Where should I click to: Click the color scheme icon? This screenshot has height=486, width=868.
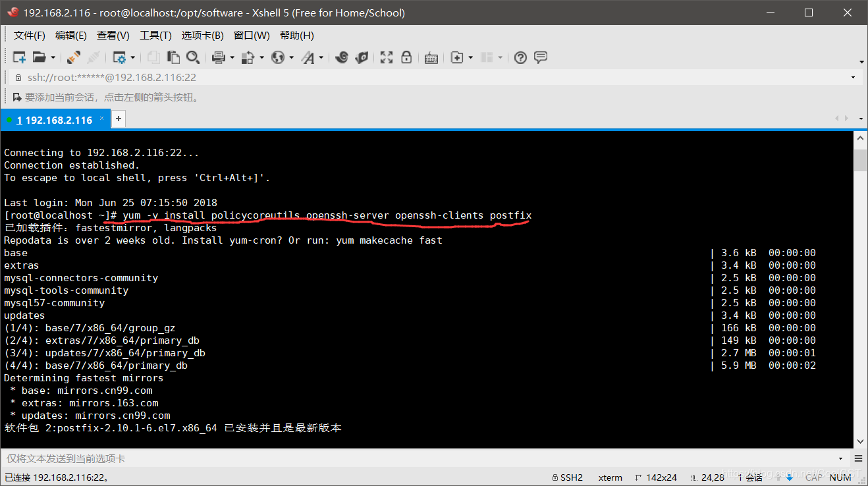click(x=248, y=58)
